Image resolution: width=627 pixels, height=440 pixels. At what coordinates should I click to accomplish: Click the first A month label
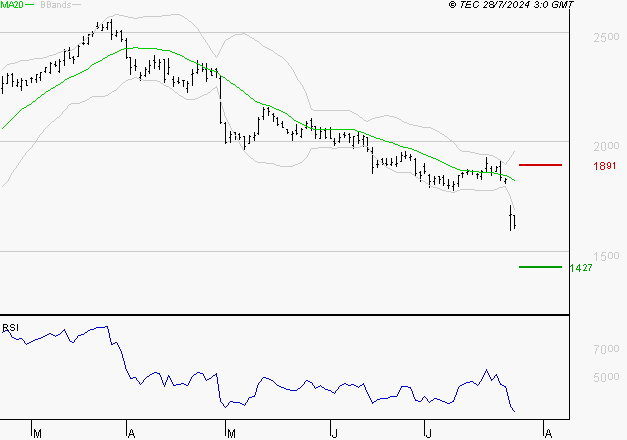[x=132, y=433]
